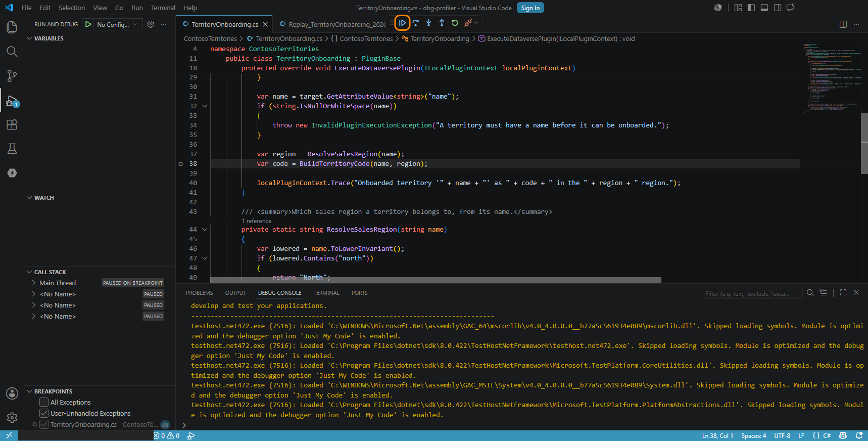Screen dimensions: 868x441
Task: Open the Run and Debug view icon
Action: [x=12, y=101]
